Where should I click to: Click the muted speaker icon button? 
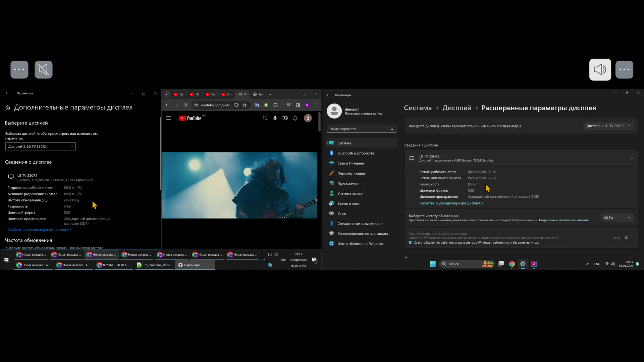coord(43,70)
